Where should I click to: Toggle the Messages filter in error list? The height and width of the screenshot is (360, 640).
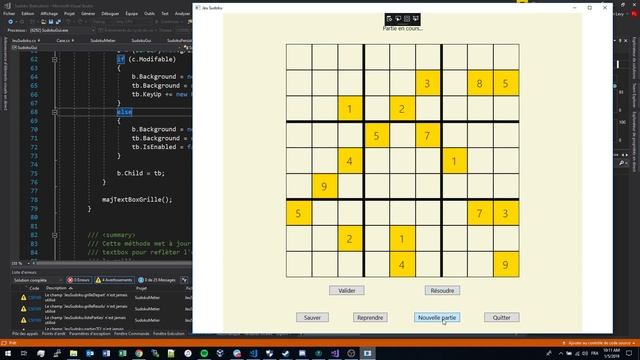click(x=157, y=280)
